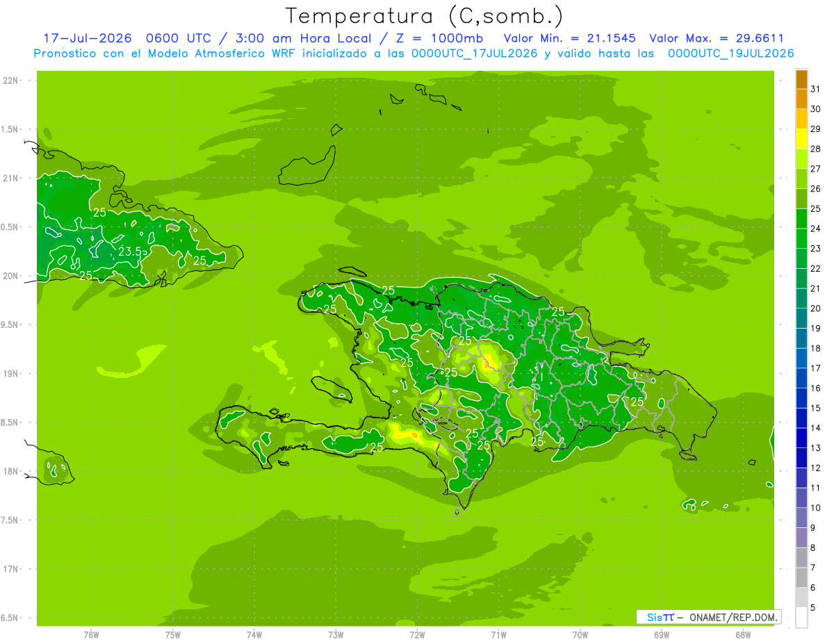Click the "0000UTC_19JUL2026" valid-until timestamp

coord(730,53)
